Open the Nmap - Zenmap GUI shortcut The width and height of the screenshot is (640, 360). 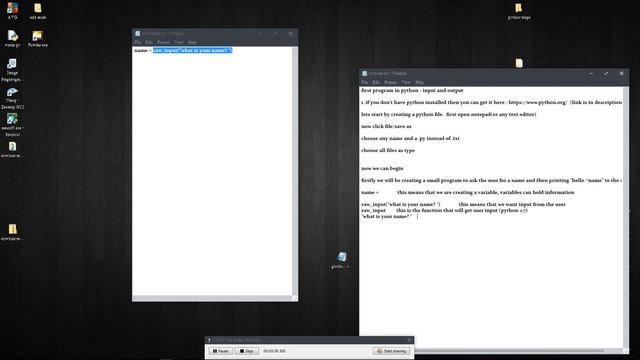click(12, 92)
